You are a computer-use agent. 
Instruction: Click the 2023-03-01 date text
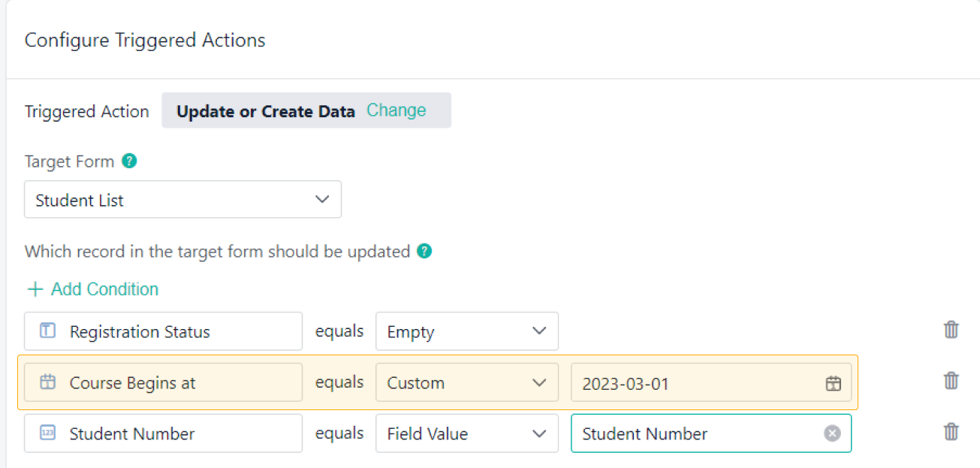[x=626, y=384]
